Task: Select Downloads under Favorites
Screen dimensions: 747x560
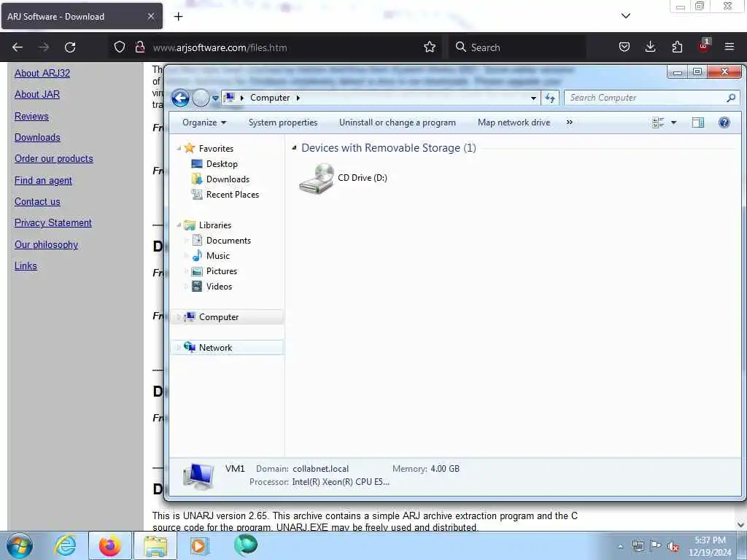Action: coord(228,179)
